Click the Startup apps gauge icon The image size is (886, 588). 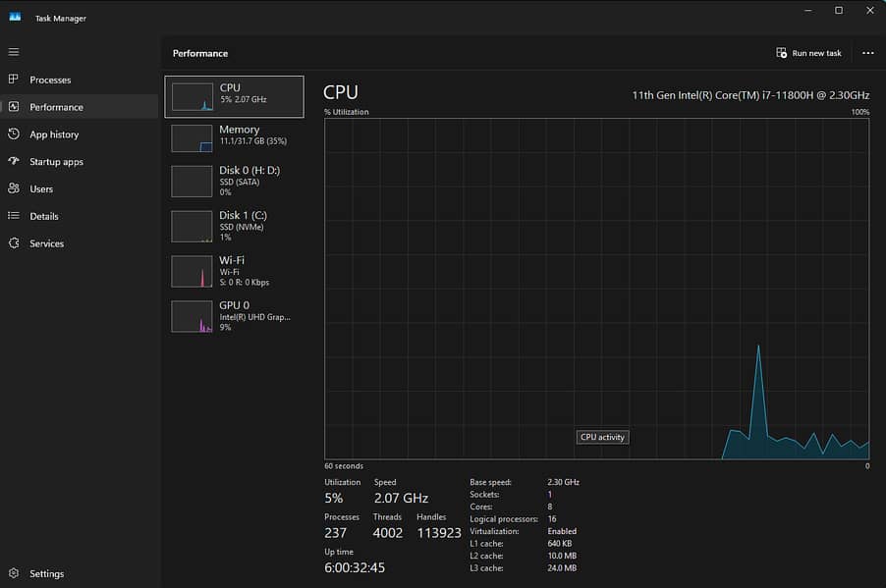click(x=14, y=161)
